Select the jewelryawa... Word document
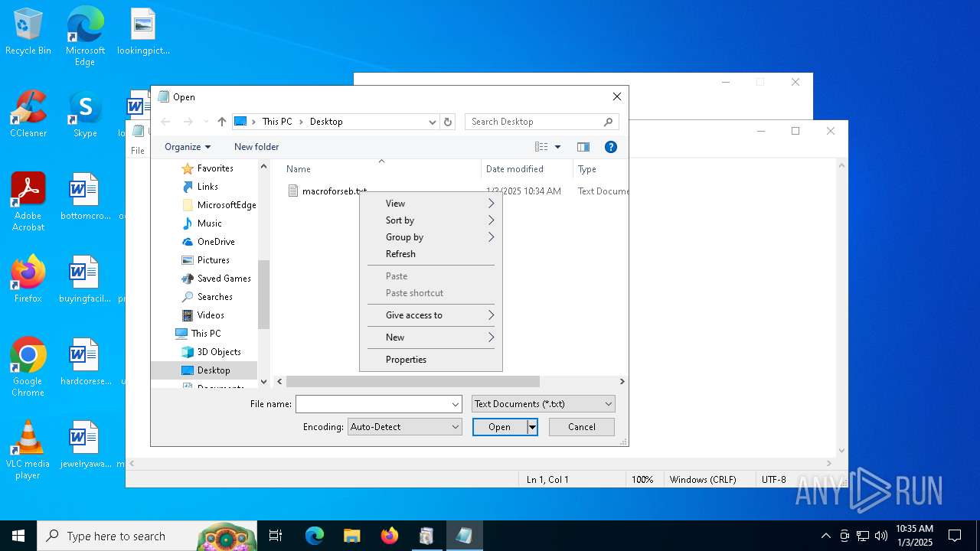The image size is (980, 551). point(85,445)
